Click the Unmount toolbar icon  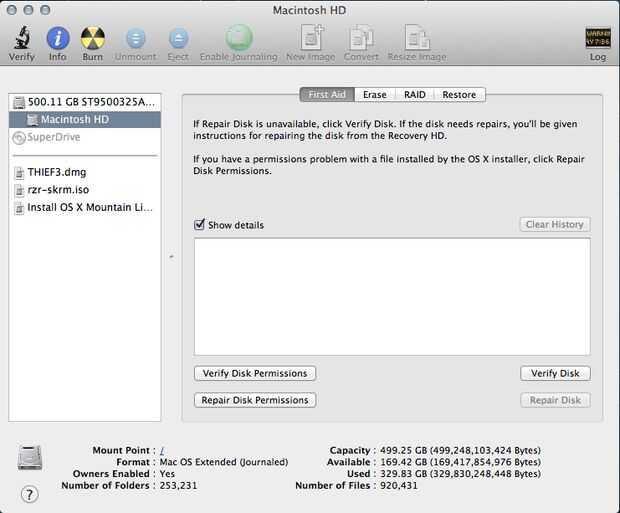(x=136, y=39)
